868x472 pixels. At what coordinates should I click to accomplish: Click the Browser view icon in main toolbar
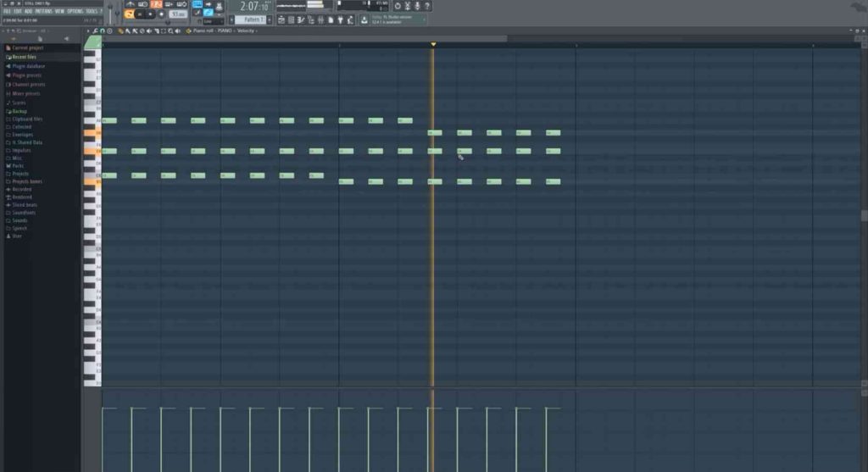(310, 20)
